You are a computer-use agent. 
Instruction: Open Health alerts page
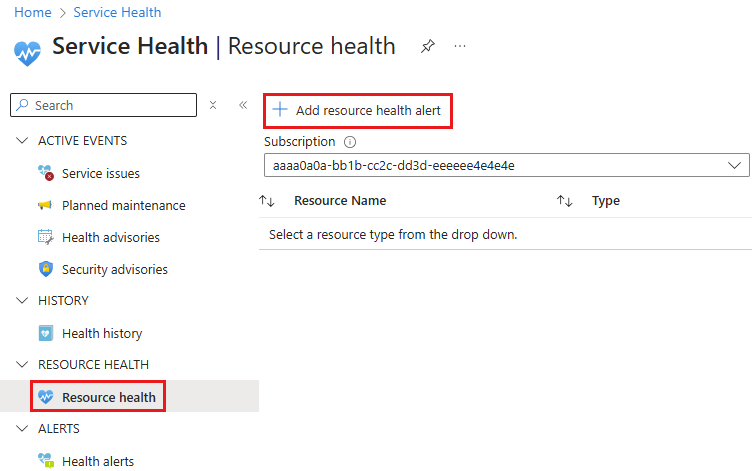click(98, 461)
